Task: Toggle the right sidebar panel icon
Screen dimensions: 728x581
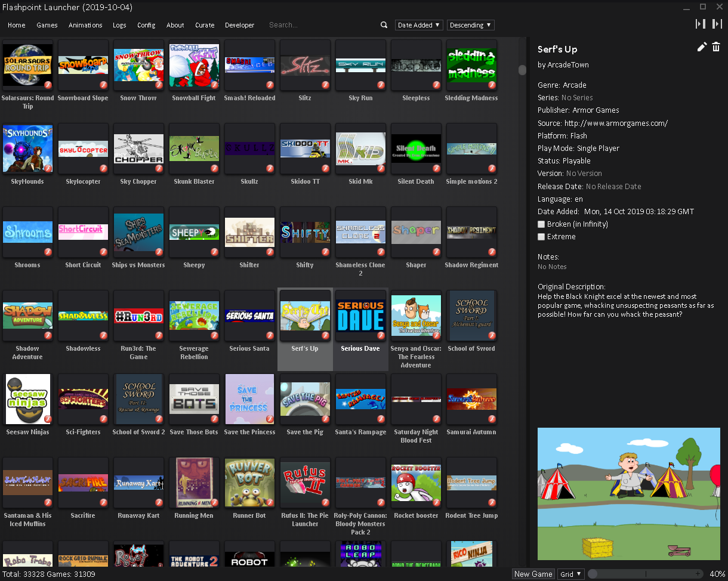Action: pos(717,24)
